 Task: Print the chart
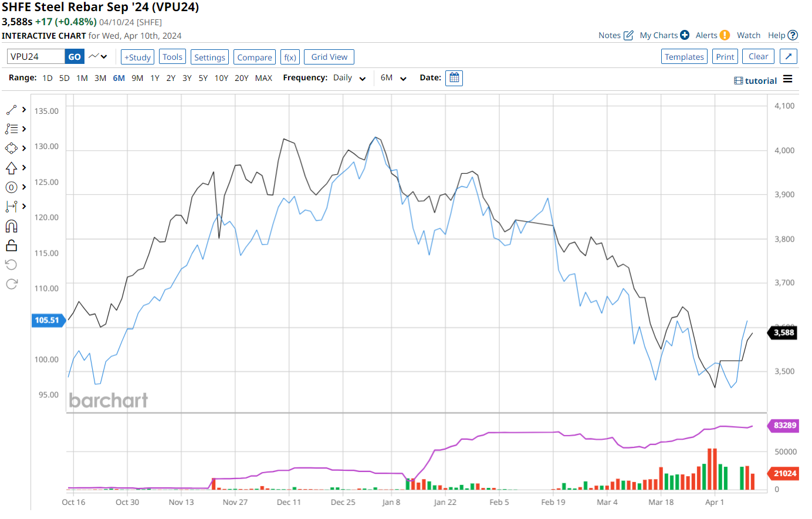pos(725,57)
